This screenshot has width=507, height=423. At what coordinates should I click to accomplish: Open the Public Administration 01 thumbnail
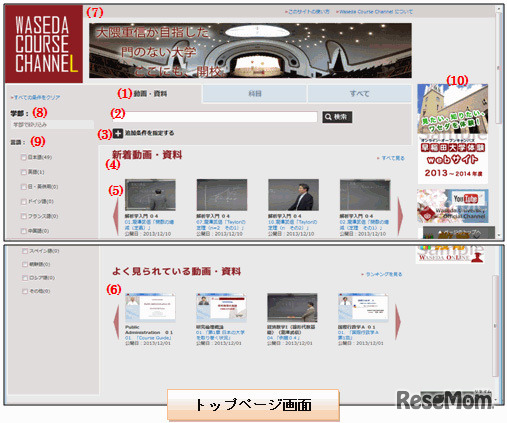point(150,308)
